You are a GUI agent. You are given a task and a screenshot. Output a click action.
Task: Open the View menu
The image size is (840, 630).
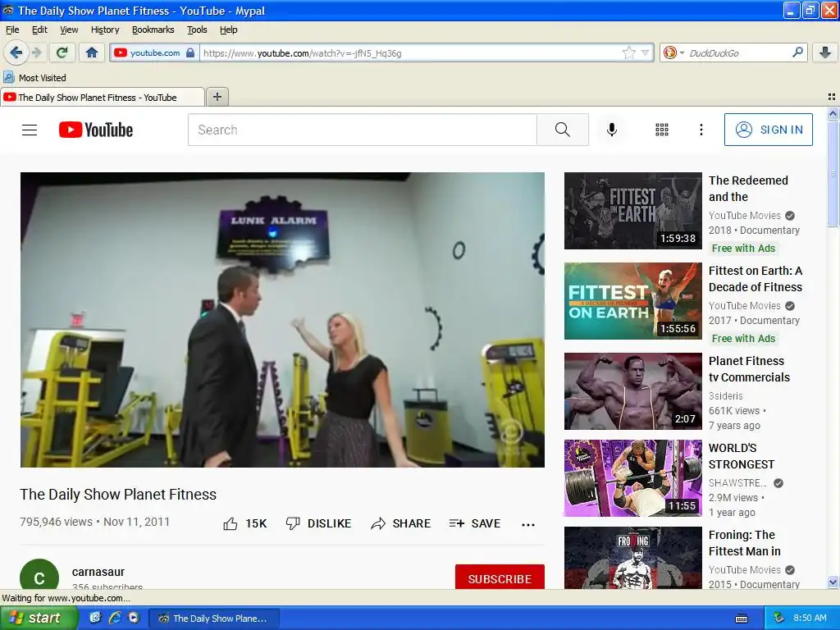coord(69,30)
